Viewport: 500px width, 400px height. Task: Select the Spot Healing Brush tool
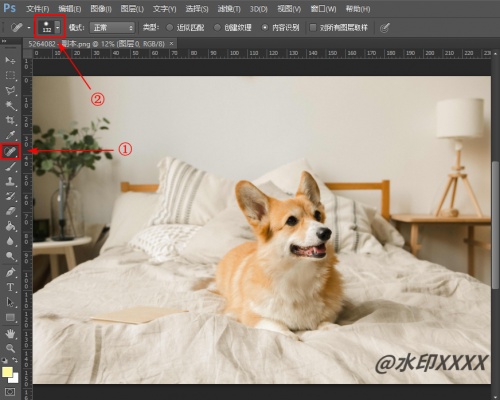pos(10,152)
